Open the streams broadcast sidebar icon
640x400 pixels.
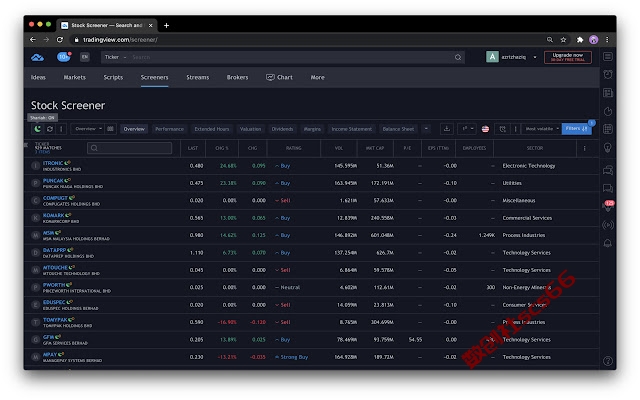pyautogui.click(x=608, y=225)
